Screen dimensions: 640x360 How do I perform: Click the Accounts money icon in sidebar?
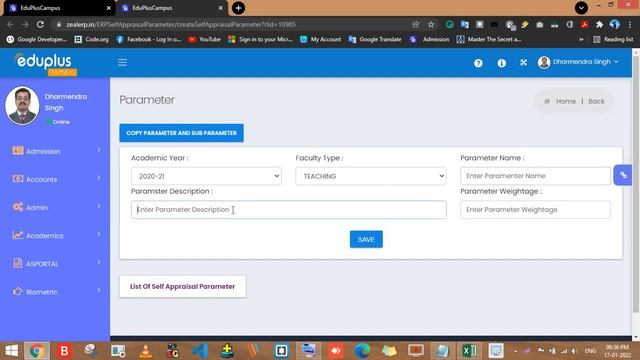[x=18, y=179]
